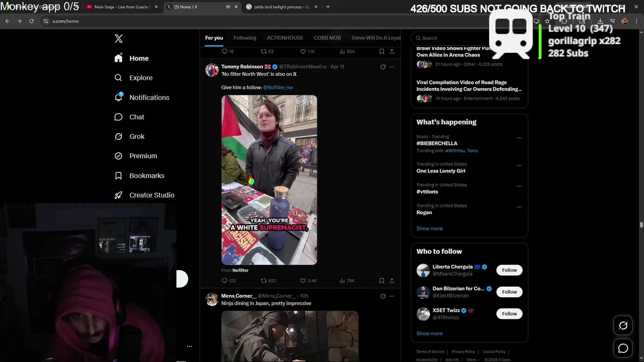Open Cookie Policy footer link
Screen dimensions: 644x362
coord(494,352)
